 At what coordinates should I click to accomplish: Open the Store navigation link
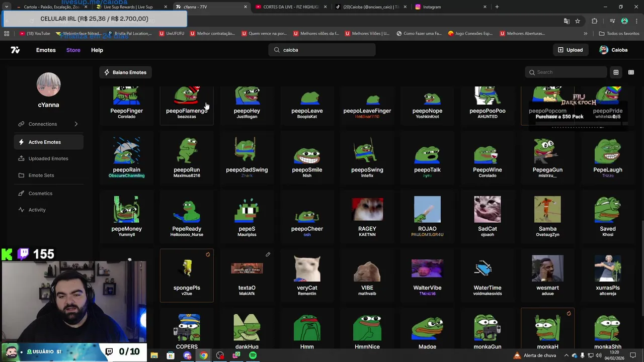(x=73, y=50)
